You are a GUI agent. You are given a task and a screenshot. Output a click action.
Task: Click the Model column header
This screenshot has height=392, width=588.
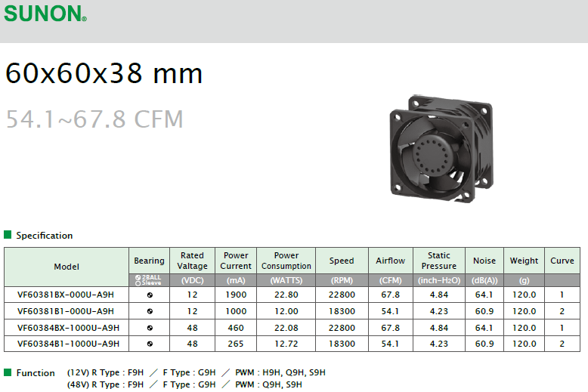[67, 267]
